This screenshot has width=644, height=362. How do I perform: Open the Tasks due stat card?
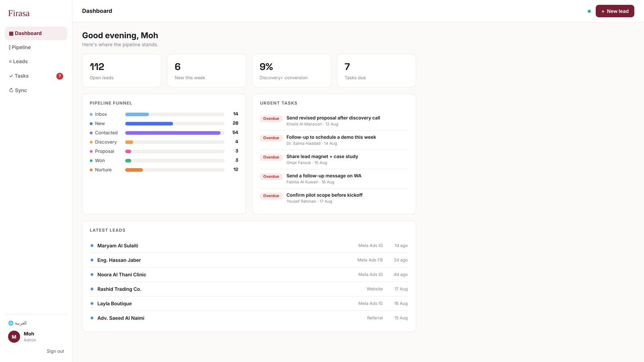click(376, 71)
